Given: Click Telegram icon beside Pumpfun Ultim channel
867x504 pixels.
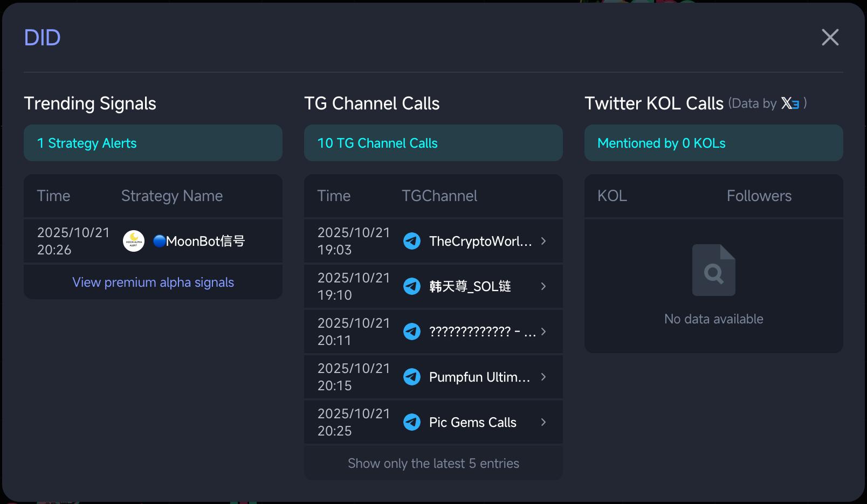Looking at the screenshot, I should (x=412, y=377).
